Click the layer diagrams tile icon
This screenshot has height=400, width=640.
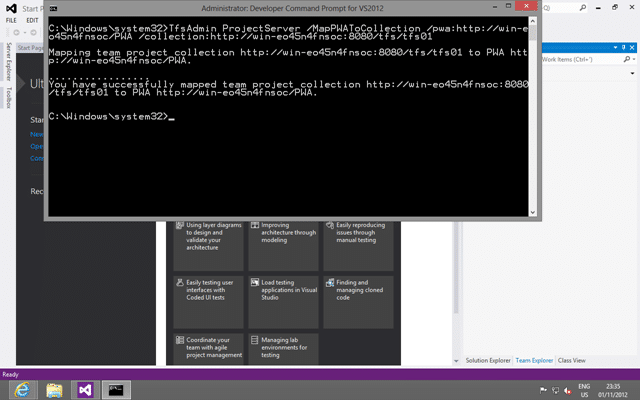(180, 225)
